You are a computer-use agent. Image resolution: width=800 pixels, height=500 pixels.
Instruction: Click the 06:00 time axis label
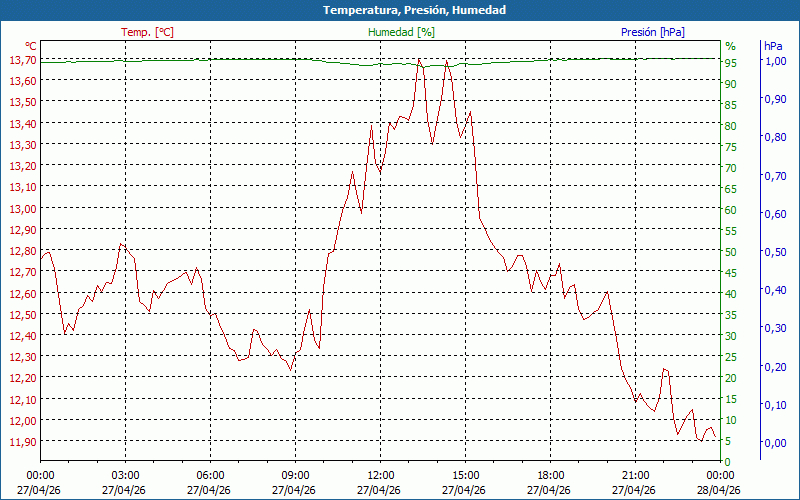210,475
